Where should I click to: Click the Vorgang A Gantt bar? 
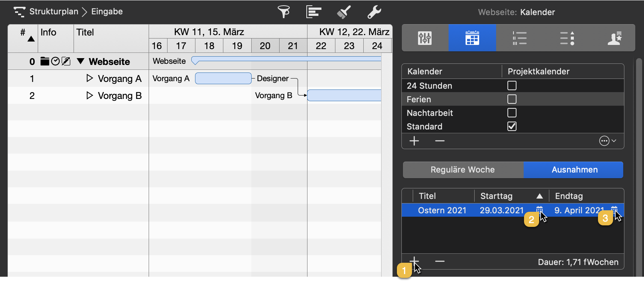pos(223,79)
